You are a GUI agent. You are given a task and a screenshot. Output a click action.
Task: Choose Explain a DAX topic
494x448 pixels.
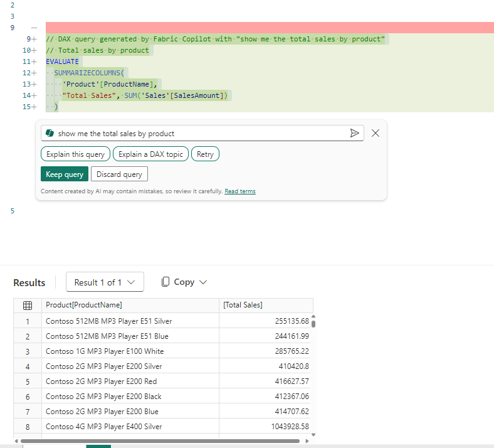(x=150, y=154)
